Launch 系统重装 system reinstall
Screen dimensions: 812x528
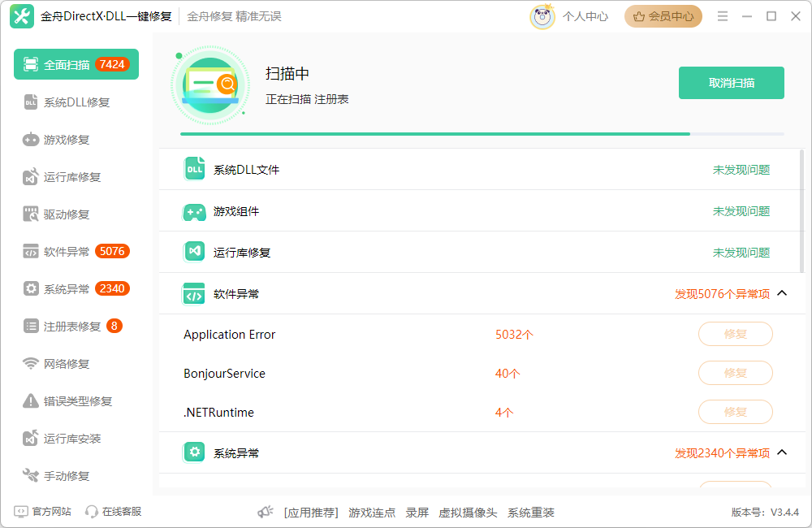531,513
